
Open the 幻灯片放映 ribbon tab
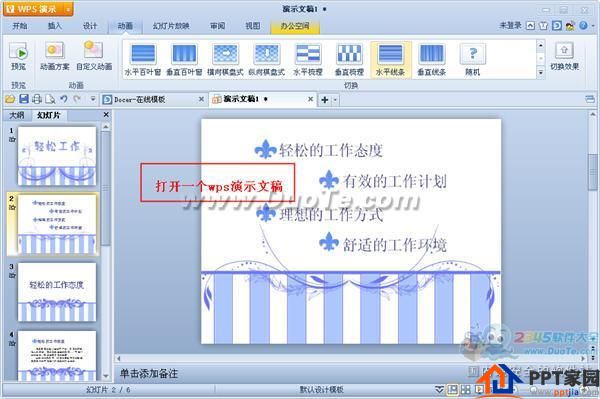[171, 26]
